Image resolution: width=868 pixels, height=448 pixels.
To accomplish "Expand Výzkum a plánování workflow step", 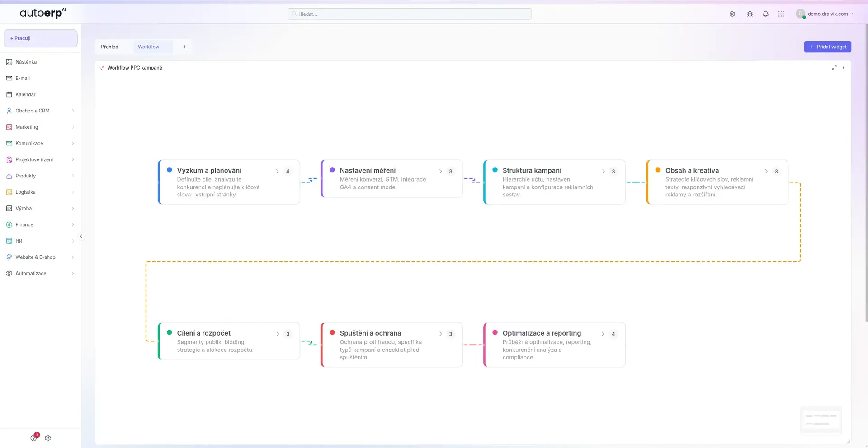I will pos(277,171).
